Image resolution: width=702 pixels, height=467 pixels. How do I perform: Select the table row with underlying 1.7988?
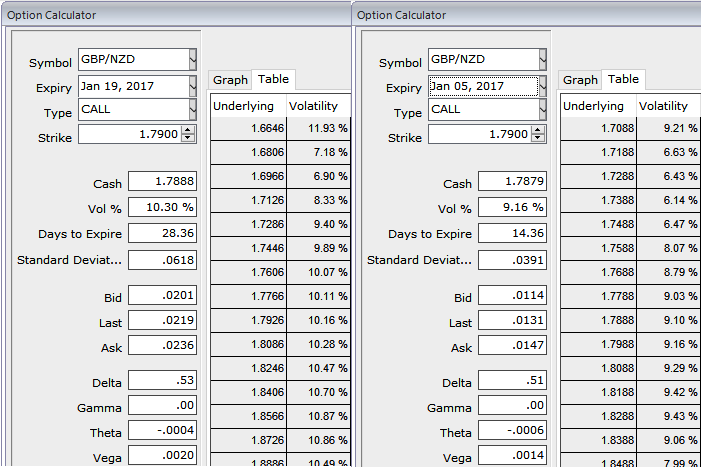click(630, 345)
